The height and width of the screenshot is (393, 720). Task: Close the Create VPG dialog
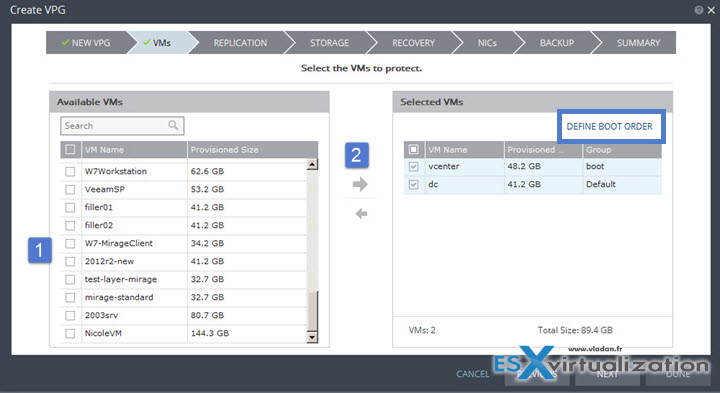(711, 10)
